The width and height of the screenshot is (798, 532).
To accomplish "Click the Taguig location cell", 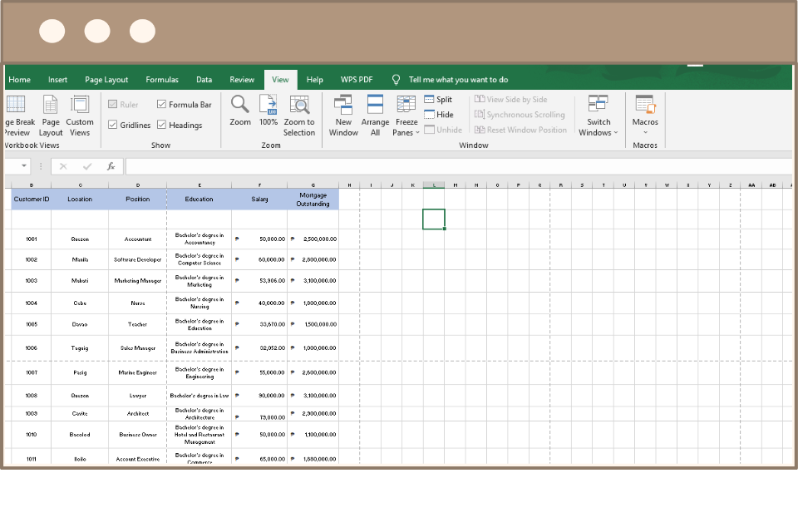I will coord(80,348).
